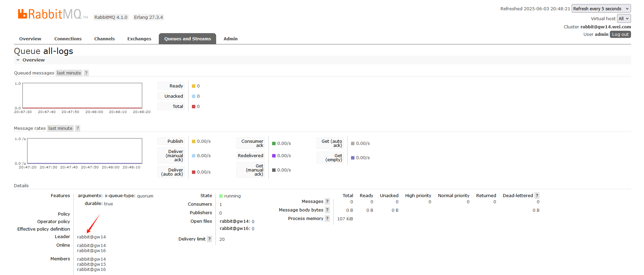Open the Exchanges tab
Viewport: 644px width, 275px height.
pyautogui.click(x=139, y=39)
